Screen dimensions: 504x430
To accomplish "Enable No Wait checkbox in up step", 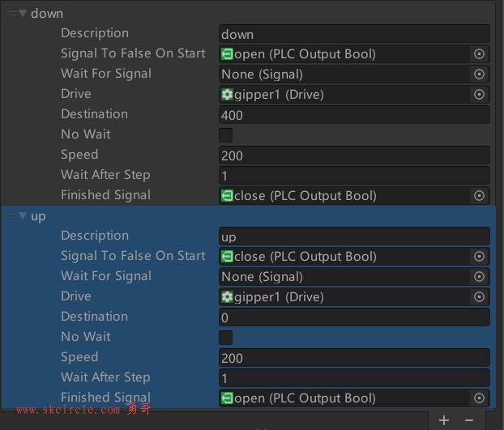I will [x=225, y=338].
